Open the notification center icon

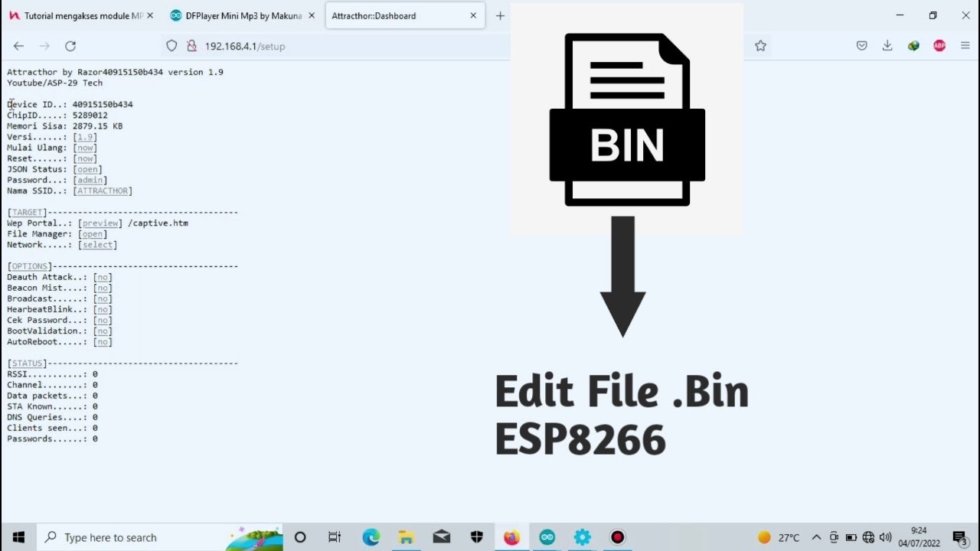pos(960,537)
